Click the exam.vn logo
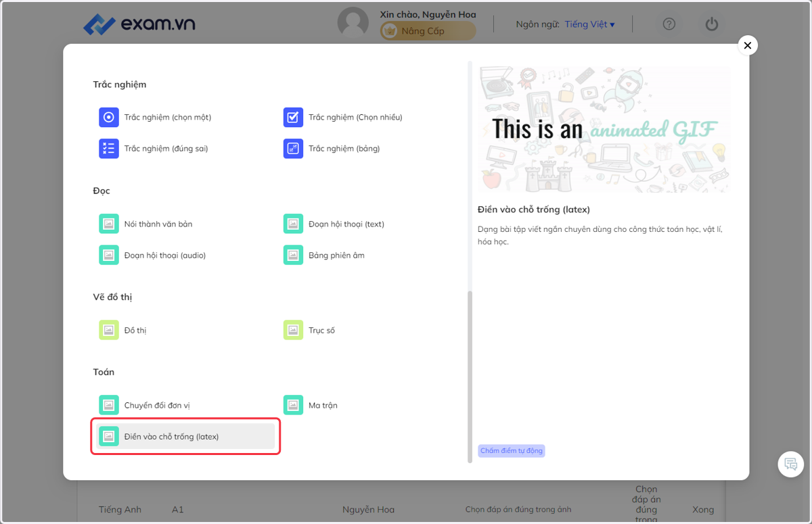Screen dimensions: 812x524 click(139, 24)
